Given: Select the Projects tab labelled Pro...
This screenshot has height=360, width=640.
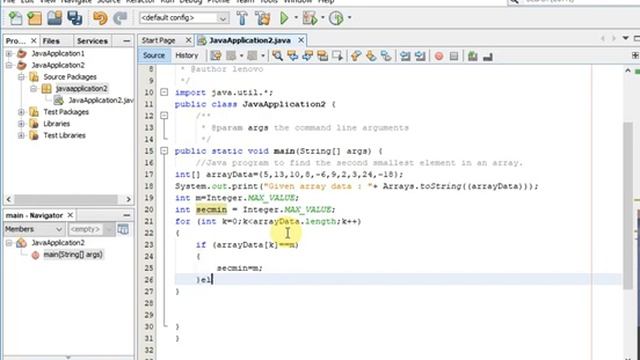Looking at the screenshot, I should (16, 41).
